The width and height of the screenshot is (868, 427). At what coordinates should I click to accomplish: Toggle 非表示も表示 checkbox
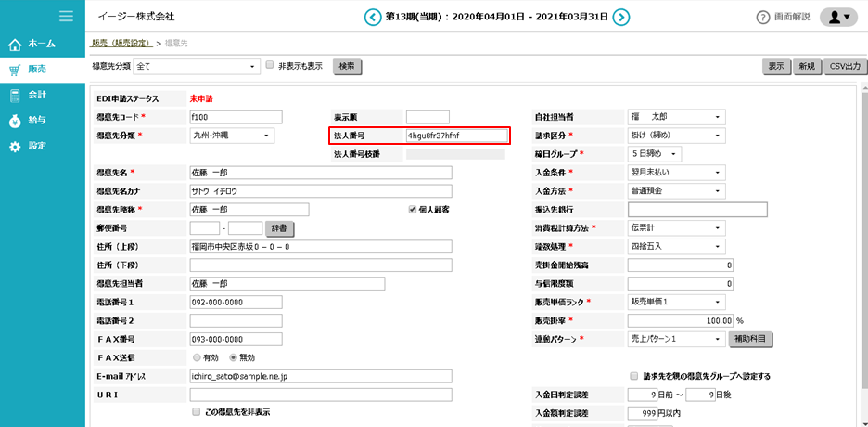click(x=270, y=66)
